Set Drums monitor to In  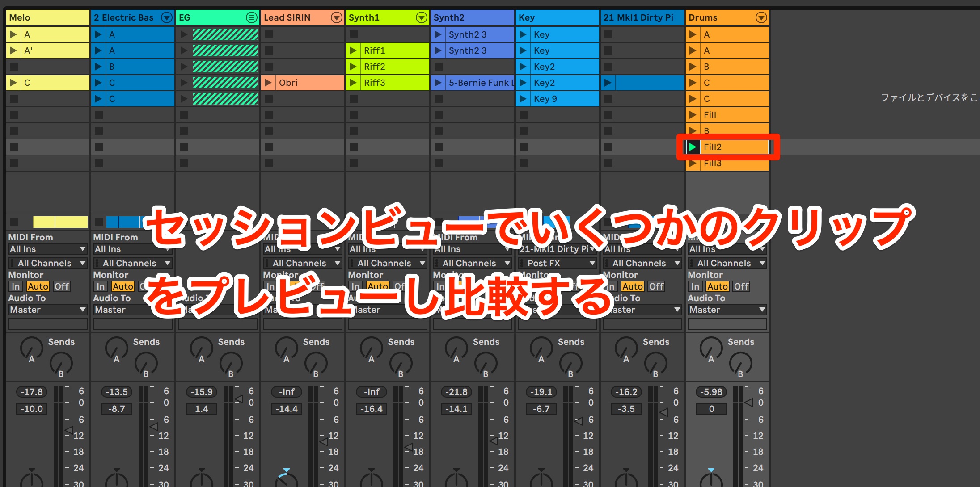click(x=695, y=286)
